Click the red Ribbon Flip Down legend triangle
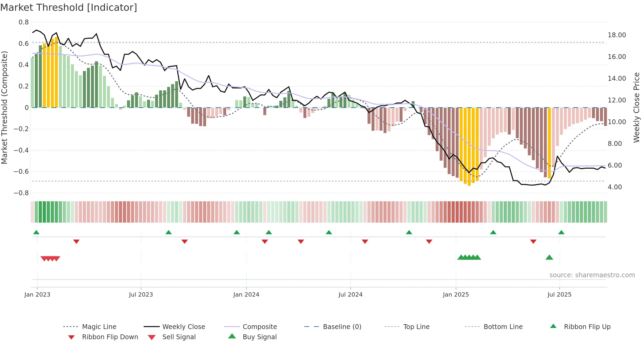Viewport: 644px width, 362px height. (x=71, y=337)
